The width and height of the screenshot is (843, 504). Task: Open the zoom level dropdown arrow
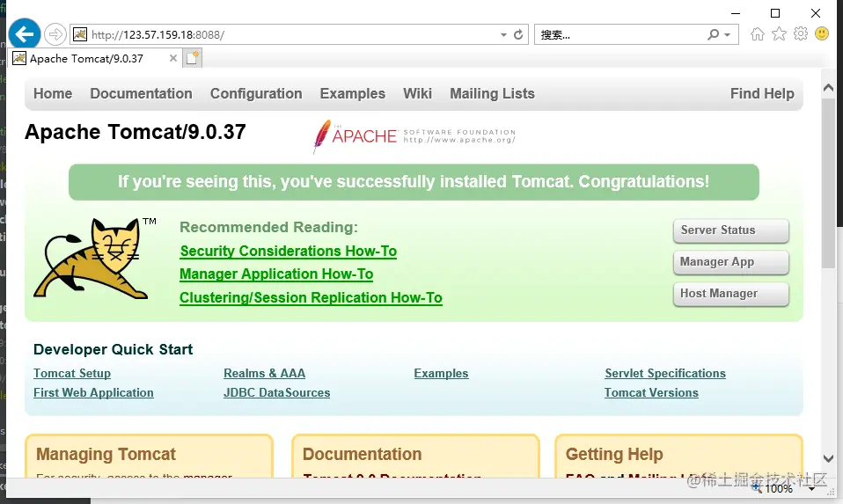tap(812, 488)
